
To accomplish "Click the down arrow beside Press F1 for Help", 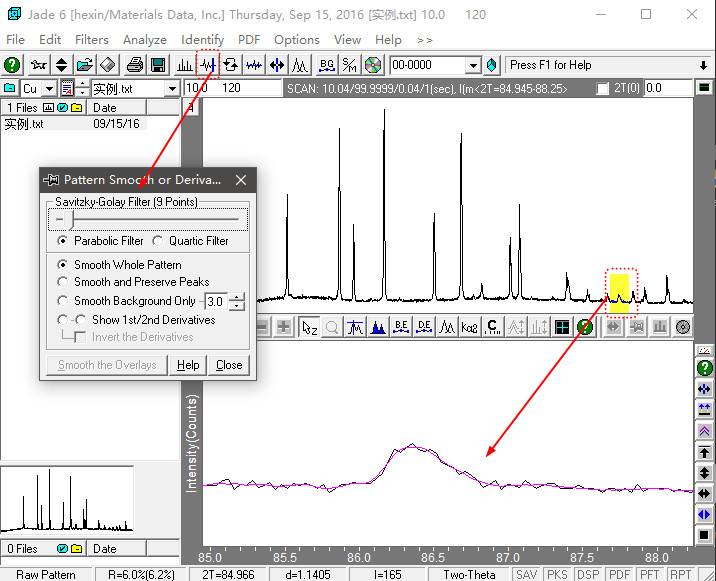I will (703, 66).
